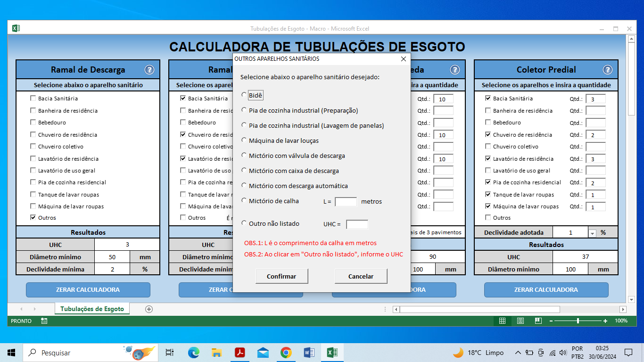The image size is (644, 362).
Task: Open Page Break Preview view icon
Action: pyautogui.click(x=538, y=321)
